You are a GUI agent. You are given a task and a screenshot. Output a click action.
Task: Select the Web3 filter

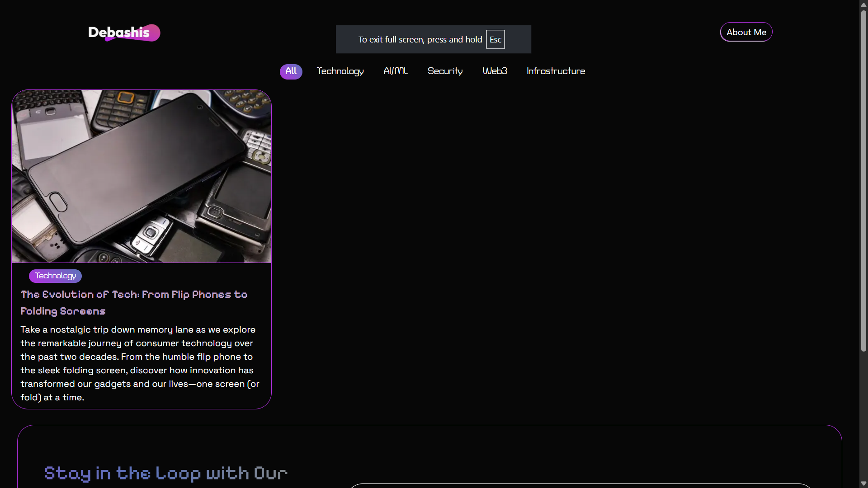click(x=495, y=71)
